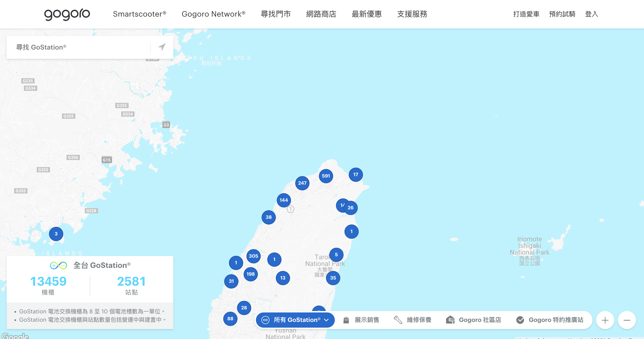Focus the 尋找 GoStation search field

pos(79,47)
